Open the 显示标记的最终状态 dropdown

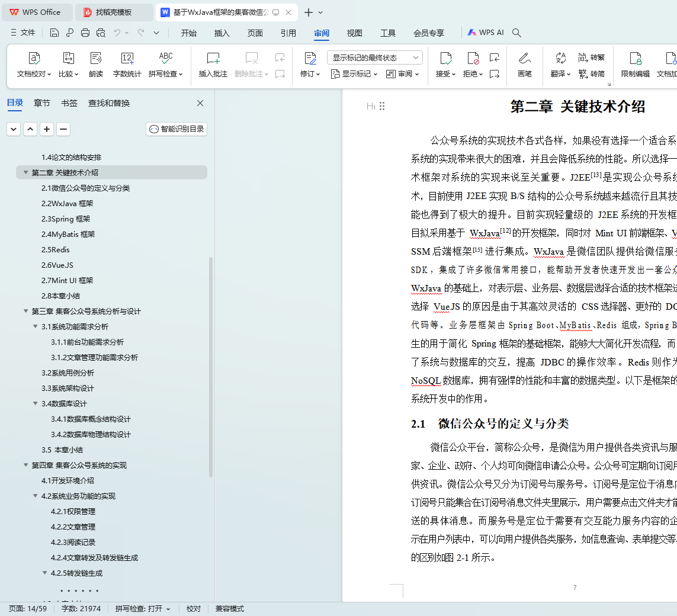click(374, 58)
